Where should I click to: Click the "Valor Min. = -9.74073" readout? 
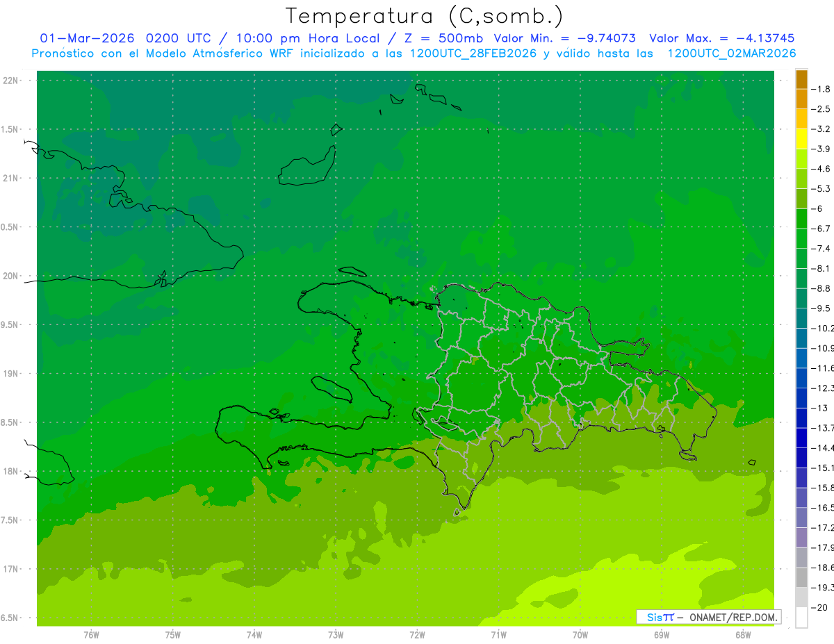564,38
